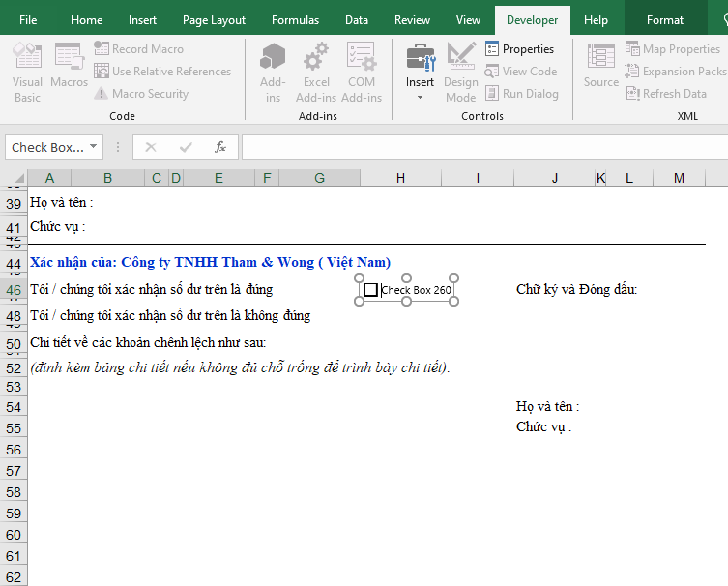Tick the Check Box 260 control

point(371,289)
